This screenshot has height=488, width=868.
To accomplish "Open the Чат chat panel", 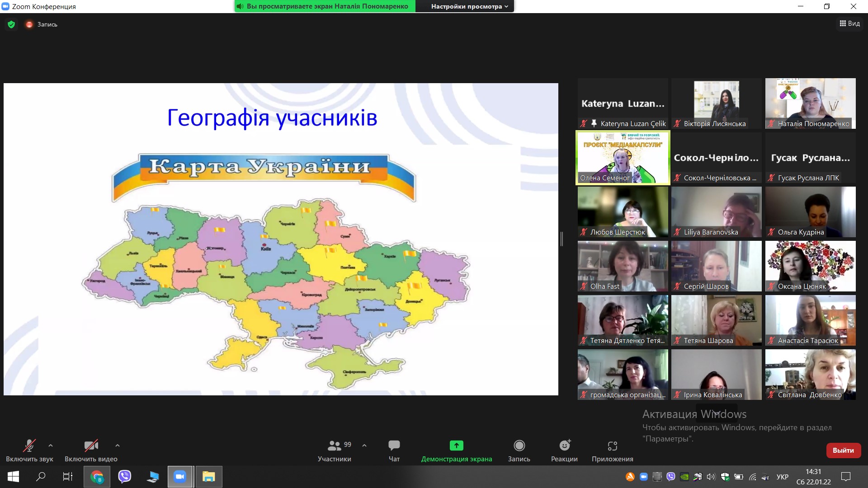I will 394,451.
